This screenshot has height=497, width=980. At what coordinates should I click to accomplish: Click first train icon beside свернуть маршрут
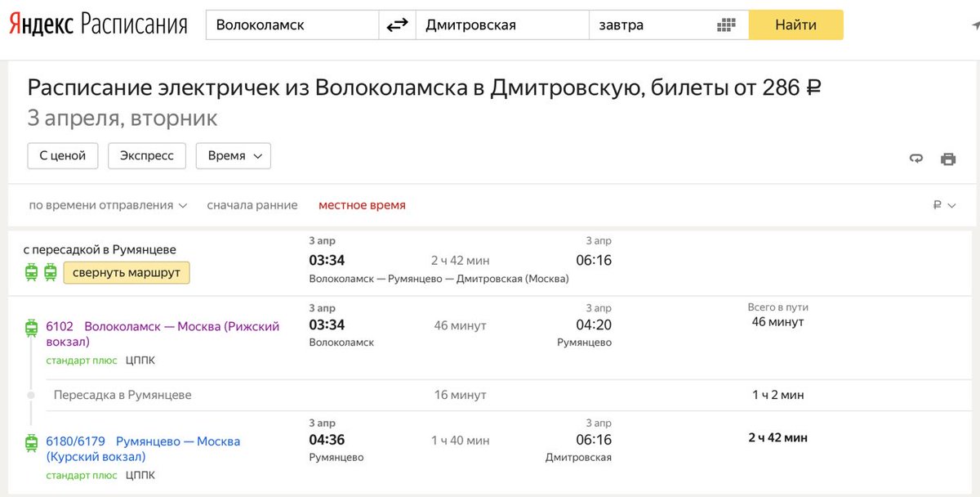pyautogui.click(x=32, y=272)
